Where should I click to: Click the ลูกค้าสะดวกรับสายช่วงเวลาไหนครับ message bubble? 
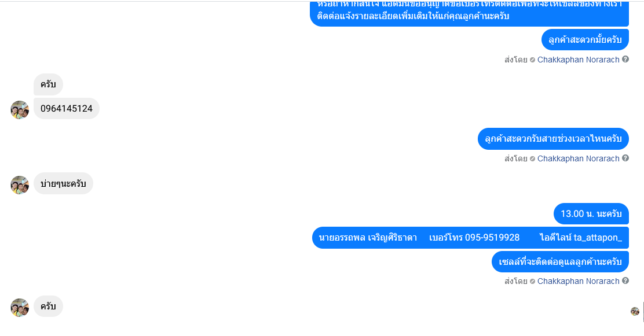pos(553,139)
